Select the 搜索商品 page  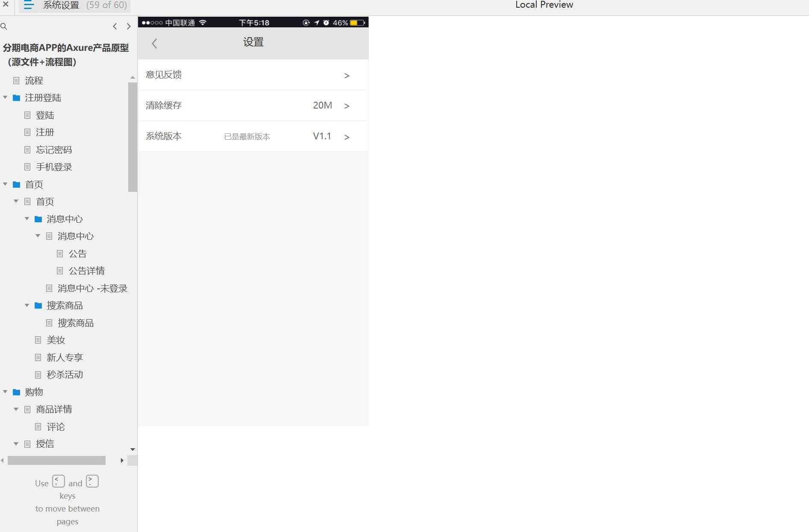coord(76,323)
